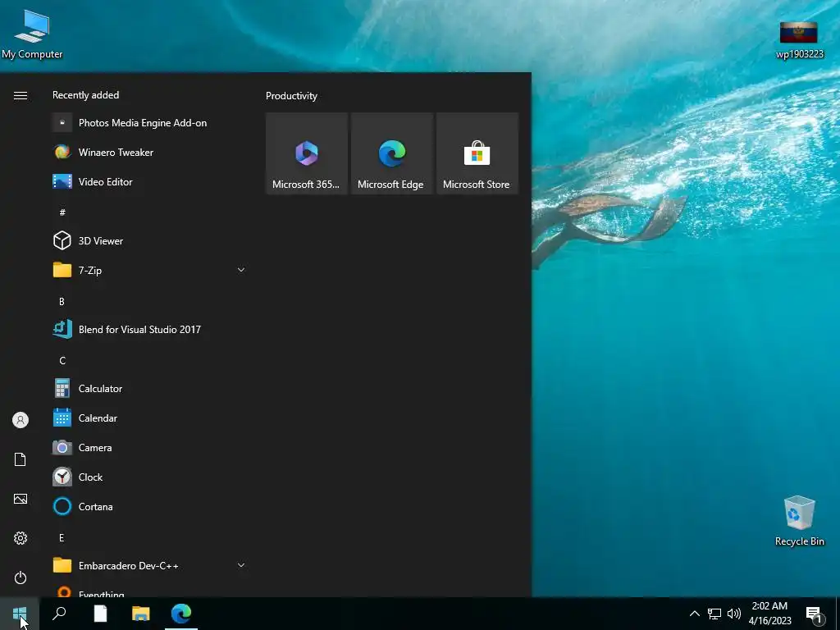Open Microsoft 365 tile
840x630 pixels.
[307, 153]
